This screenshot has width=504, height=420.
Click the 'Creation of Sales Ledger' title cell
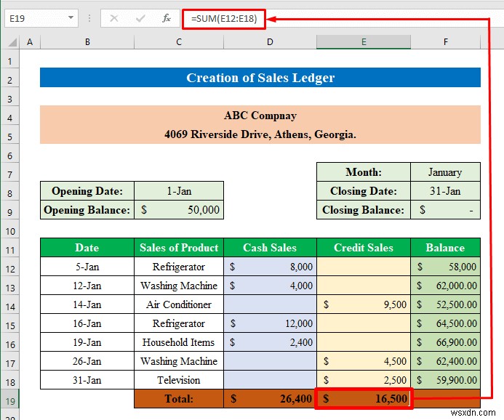click(x=260, y=77)
